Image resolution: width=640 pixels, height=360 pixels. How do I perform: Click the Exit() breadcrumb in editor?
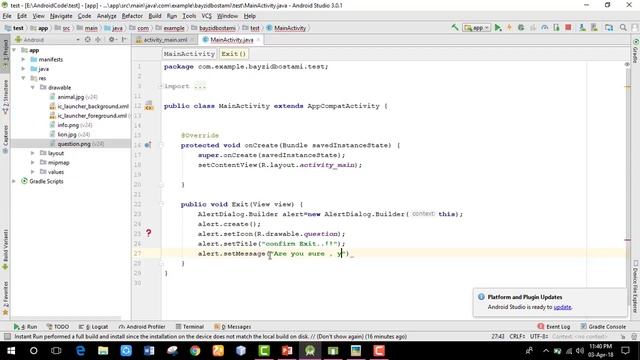click(x=233, y=54)
